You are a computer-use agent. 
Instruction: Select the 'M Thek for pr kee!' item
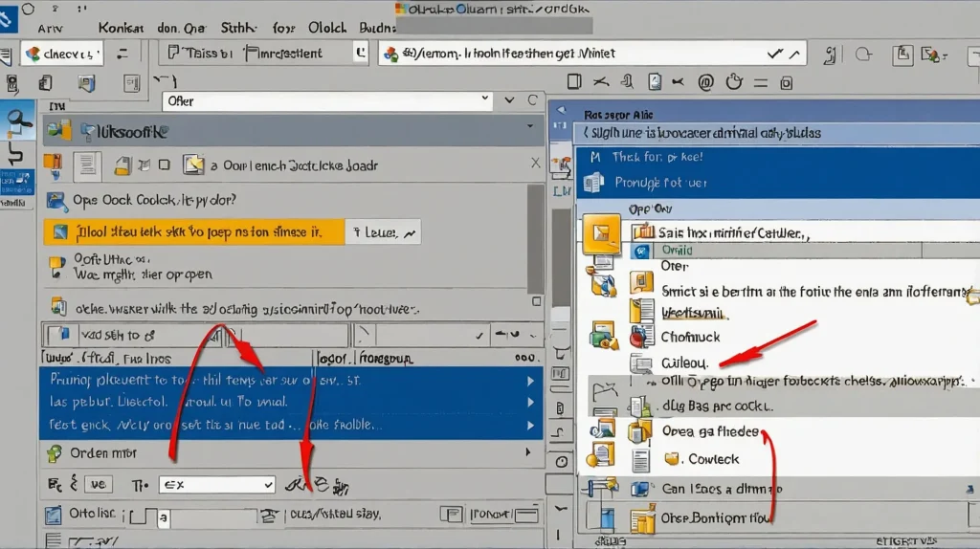click(x=777, y=157)
